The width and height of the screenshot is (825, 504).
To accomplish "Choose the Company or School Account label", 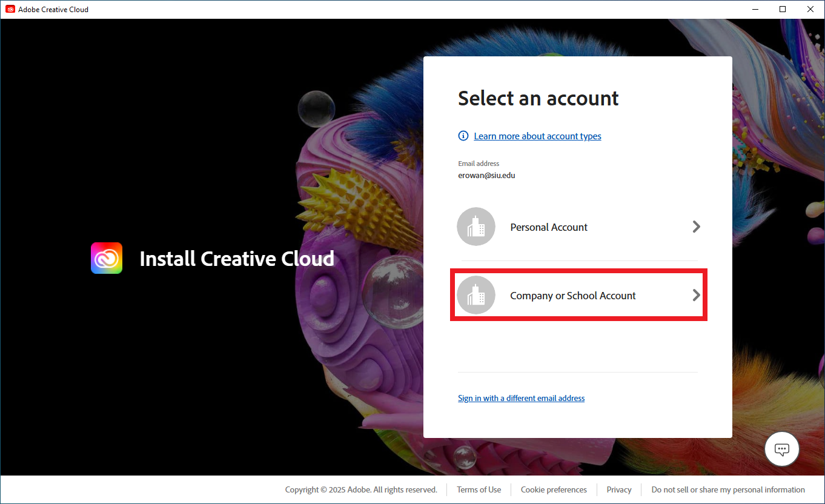I will pyautogui.click(x=572, y=296).
